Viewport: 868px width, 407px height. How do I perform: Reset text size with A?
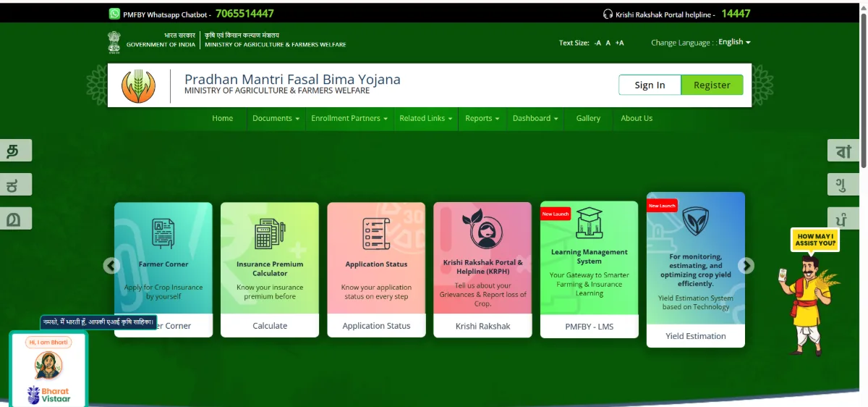(608, 43)
